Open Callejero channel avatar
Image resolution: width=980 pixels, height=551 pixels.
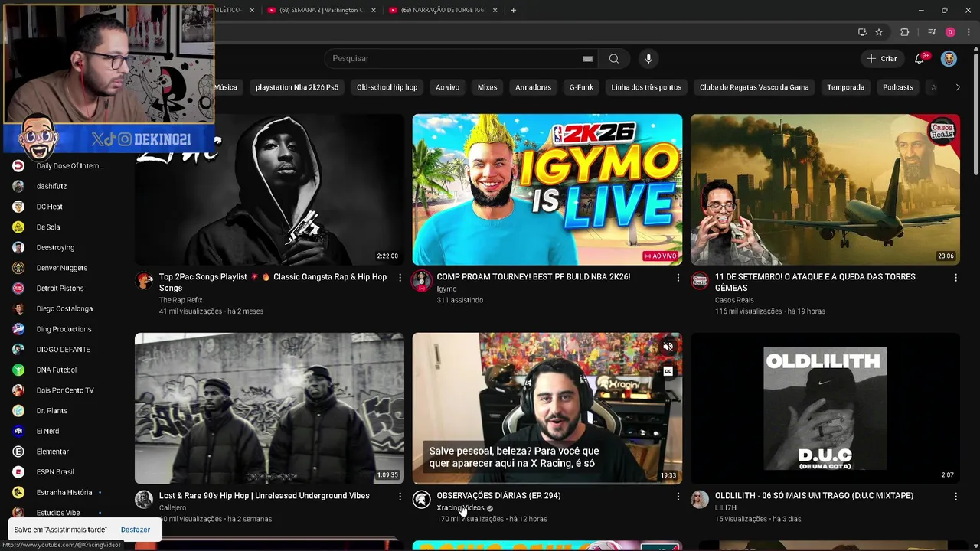tap(144, 500)
